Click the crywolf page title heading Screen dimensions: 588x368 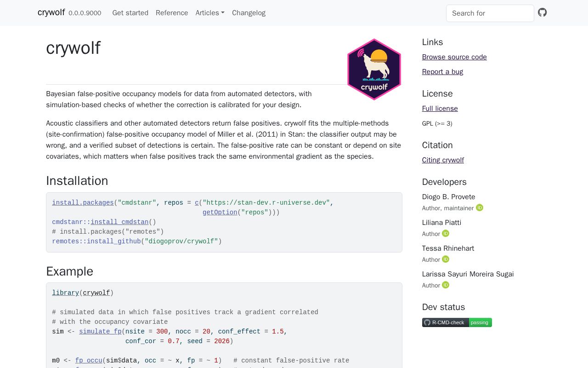pyautogui.click(x=73, y=48)
